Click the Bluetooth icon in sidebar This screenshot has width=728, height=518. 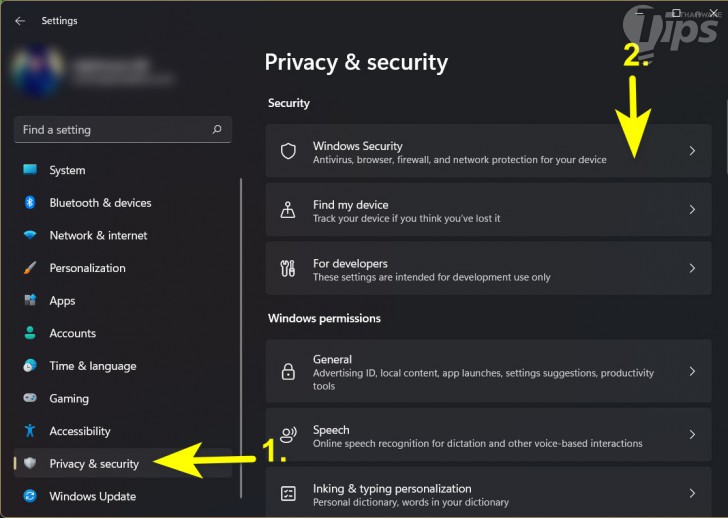(30, 202)
